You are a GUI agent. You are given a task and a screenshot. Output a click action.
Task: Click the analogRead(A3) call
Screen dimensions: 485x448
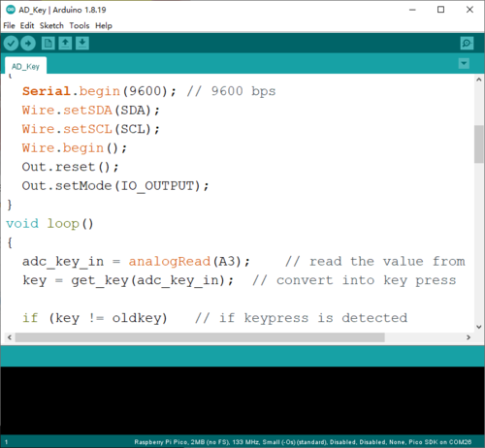pyautogui.click(x=189, y=262)
